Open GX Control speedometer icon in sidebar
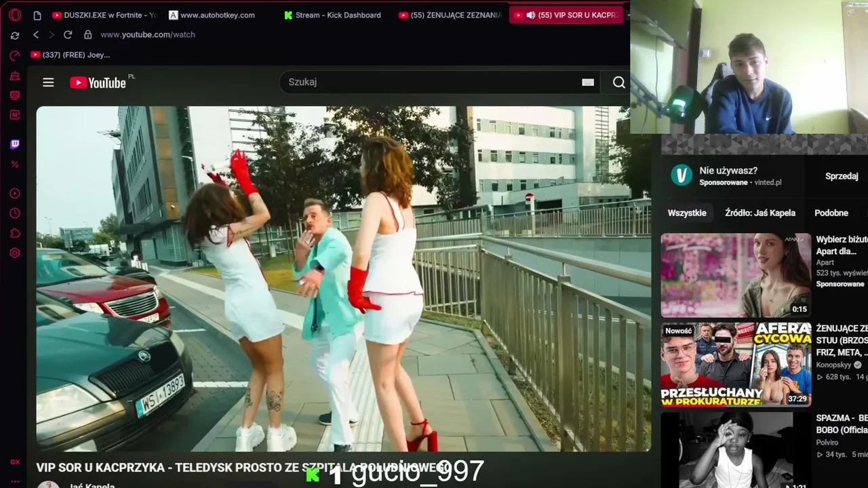The image size is (868, 488). pyautogui.click(x=15, y=56)
